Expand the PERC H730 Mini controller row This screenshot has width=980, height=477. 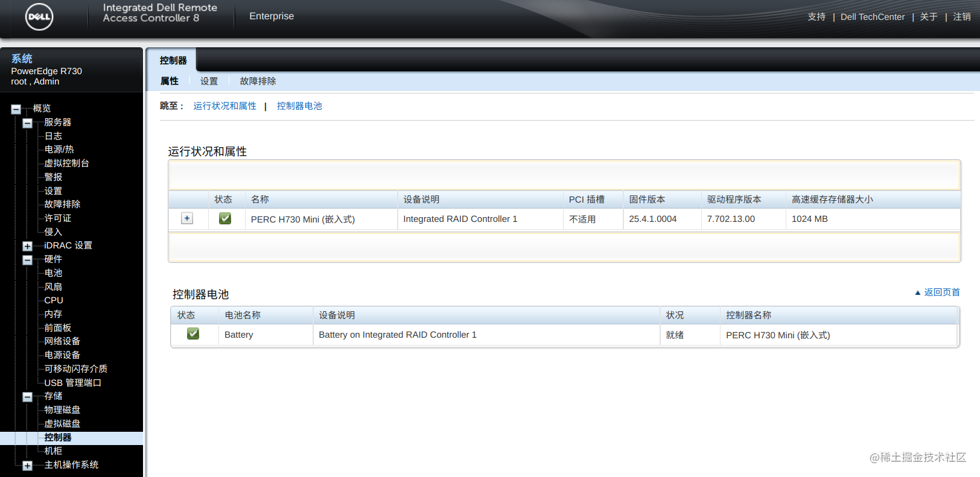(x=187, y=218)
